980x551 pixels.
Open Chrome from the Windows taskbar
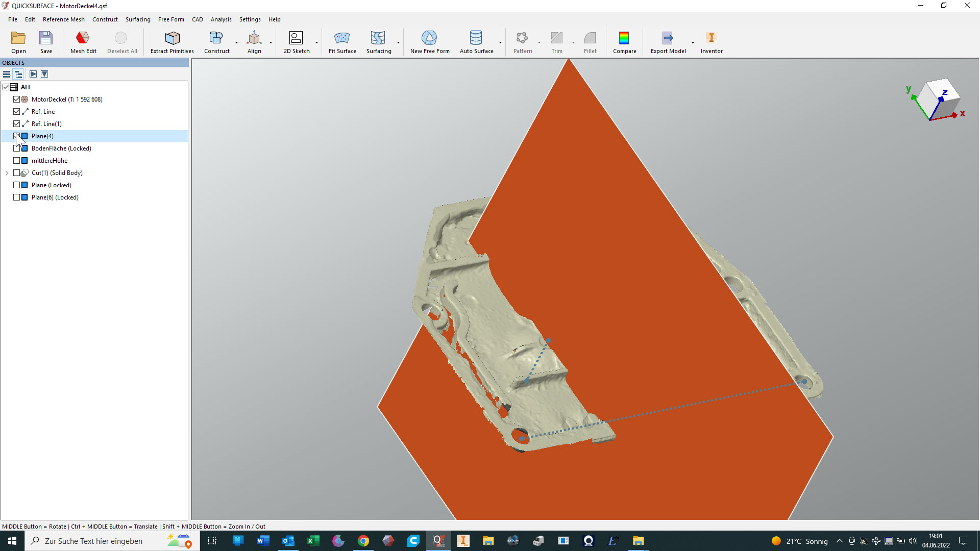(363, 541)
